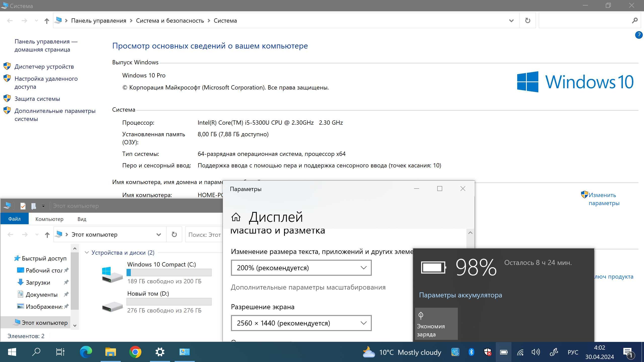Click Этот компьютер breadcrumb in Explorer

pyautogui.click(x=95, y=235)
